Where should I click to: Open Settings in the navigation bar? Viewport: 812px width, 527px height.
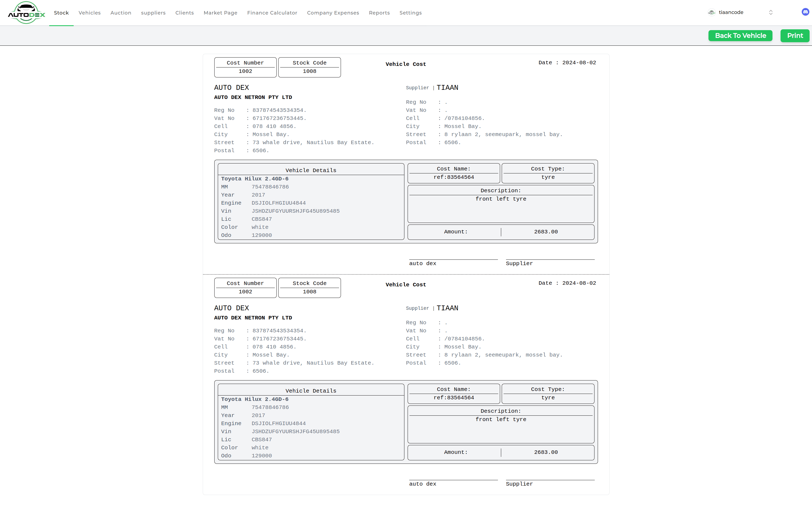tap(410, 13)
